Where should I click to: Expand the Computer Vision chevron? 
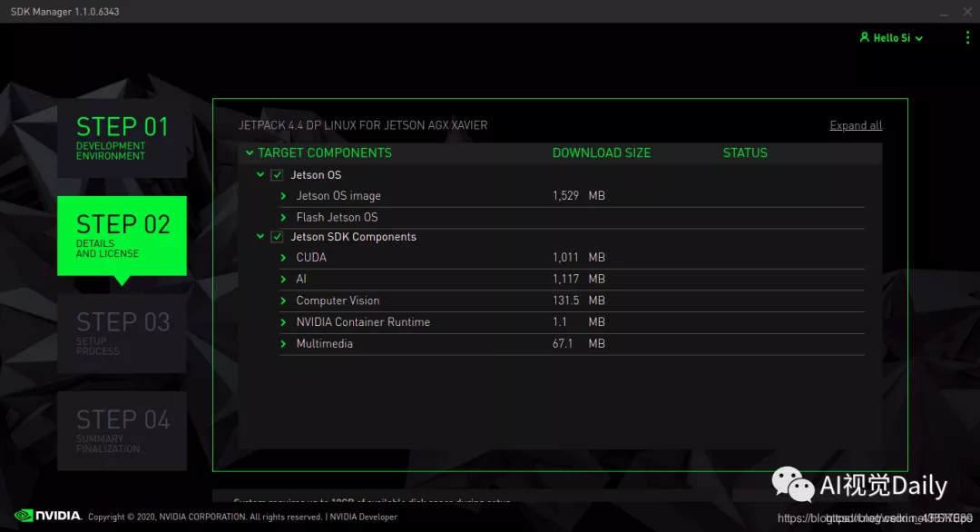(283, 300)
